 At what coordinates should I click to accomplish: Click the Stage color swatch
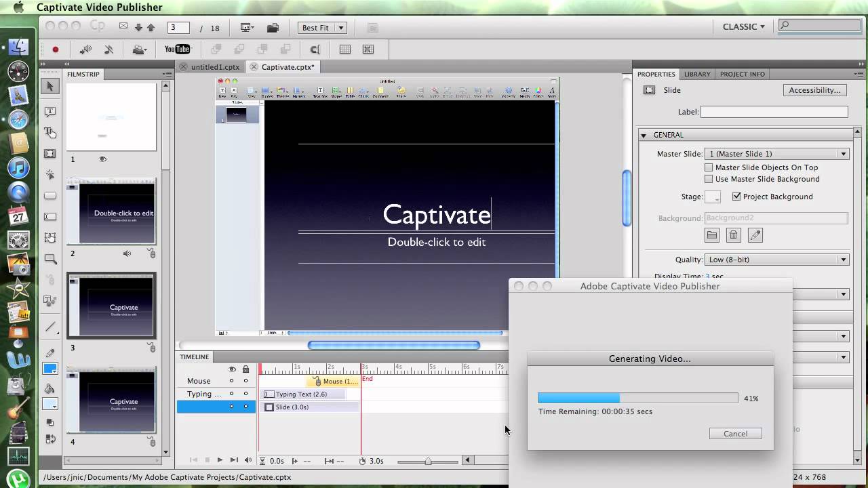coord(713,197)
